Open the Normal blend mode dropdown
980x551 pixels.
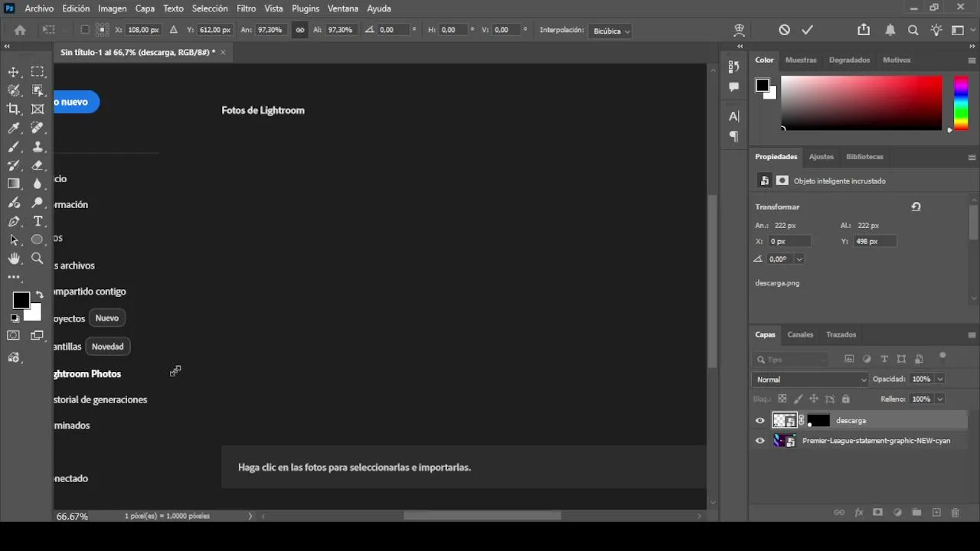coord(811,380)
